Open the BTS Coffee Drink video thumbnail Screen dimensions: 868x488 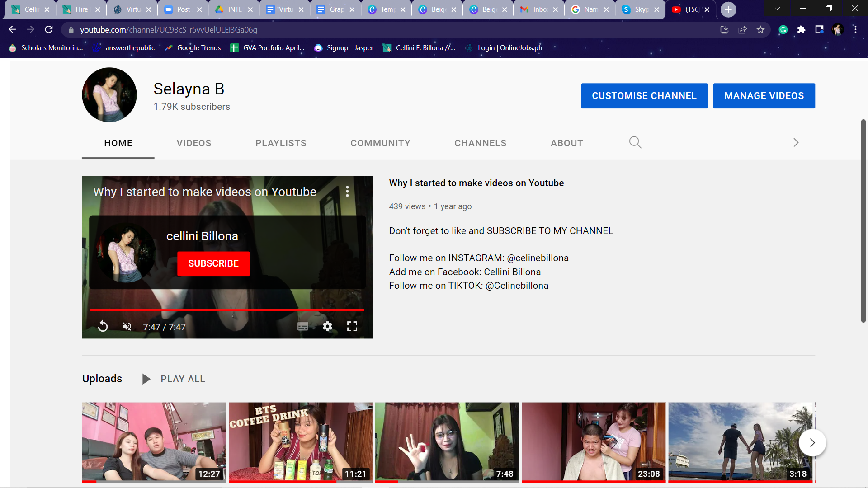coord(301,442)
